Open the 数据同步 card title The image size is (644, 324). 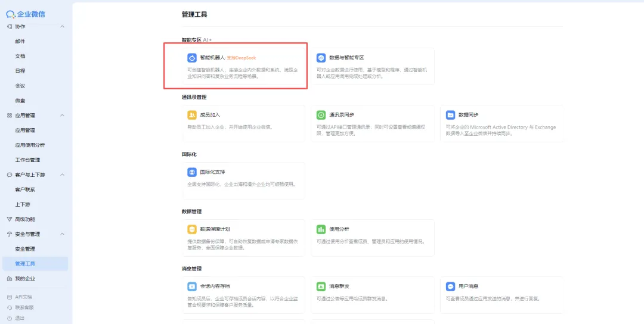click(x=469, y=115)
